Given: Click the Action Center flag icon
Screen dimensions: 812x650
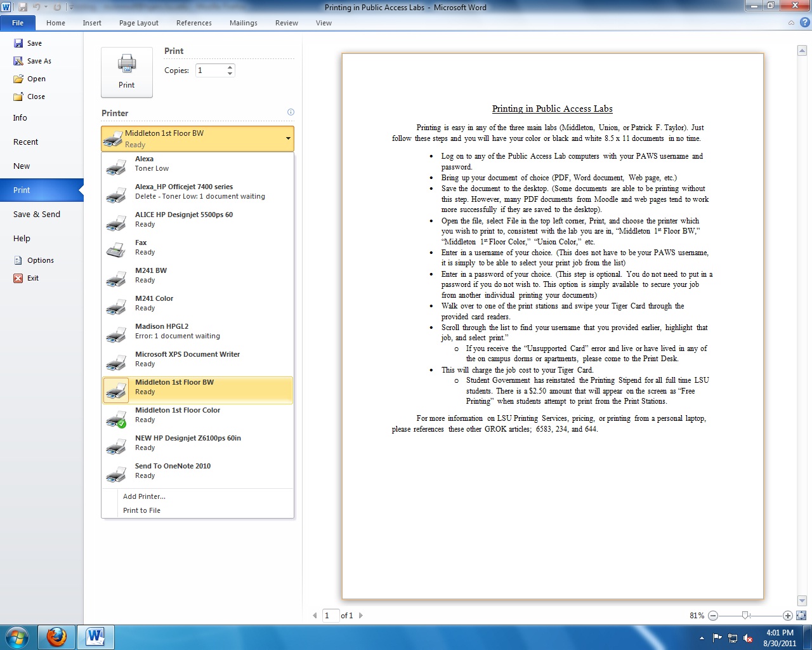Looking at the screenshot, I should [x=717, y=638].
